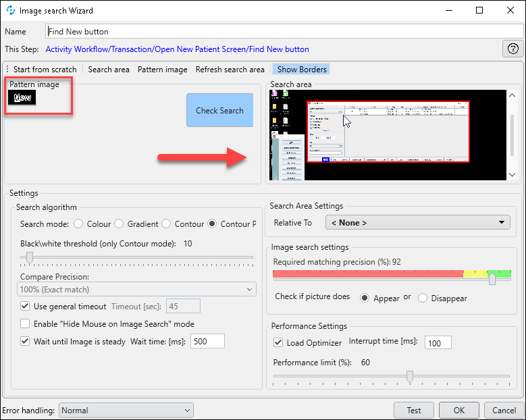Click the Search area preview screenshot

[388, 135]
